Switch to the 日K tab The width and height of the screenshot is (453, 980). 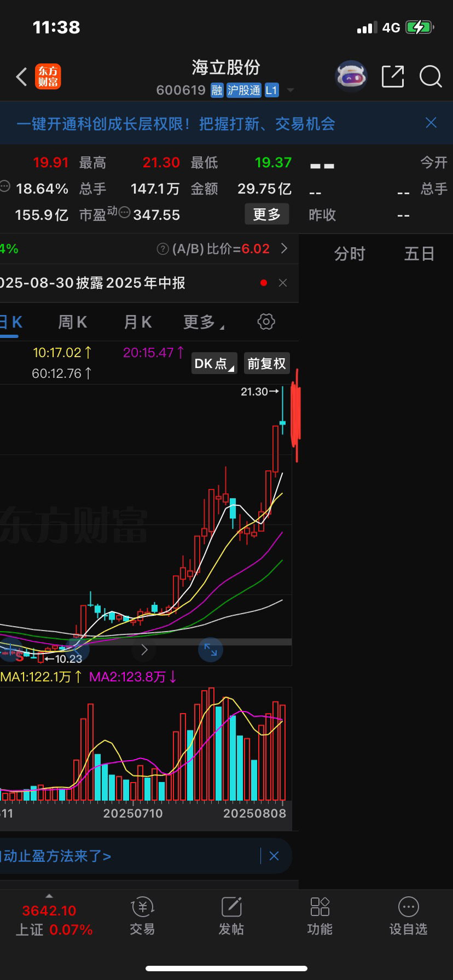11,322
